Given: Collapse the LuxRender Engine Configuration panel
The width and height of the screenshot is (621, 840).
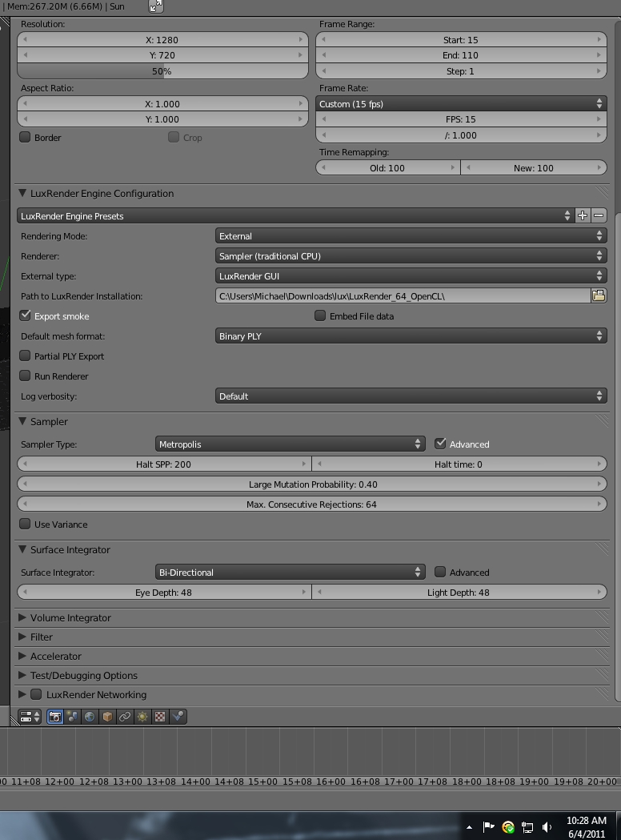Looking at the screenshot, I should pyautogui.click(x=22, y=193).
